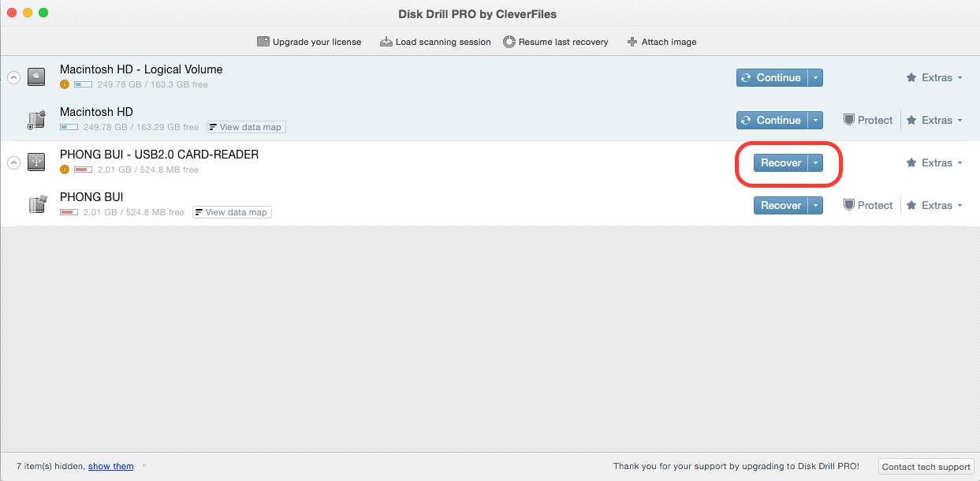View data map for Macintosh HD
The height and width of the screenshot is (481, 980).
point(246,127)
